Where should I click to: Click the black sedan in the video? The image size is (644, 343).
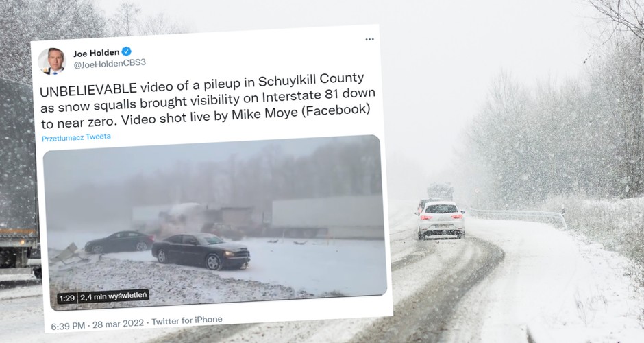click(201, 251)
